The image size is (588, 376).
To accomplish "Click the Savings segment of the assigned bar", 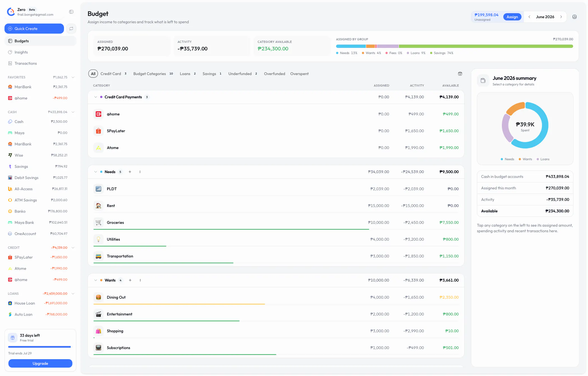I will (x=486, y=46).
